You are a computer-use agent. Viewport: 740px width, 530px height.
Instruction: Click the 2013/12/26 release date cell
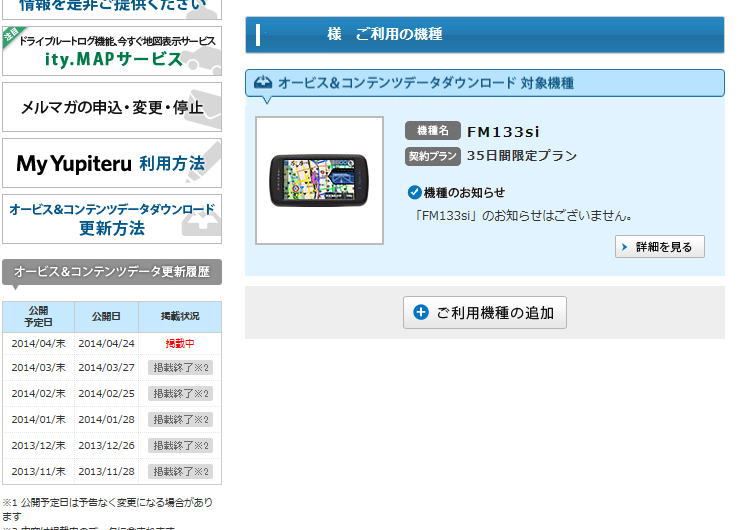(x=106, y=446)
